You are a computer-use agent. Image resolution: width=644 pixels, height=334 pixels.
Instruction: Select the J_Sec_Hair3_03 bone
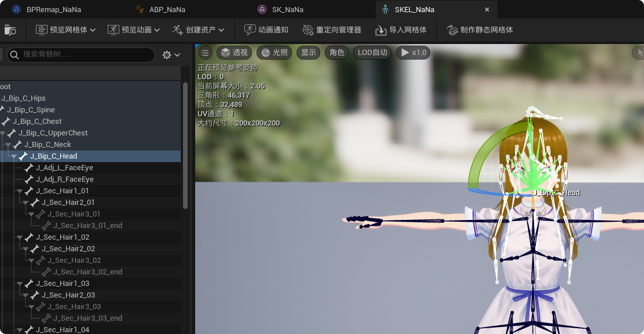(x=74, y=307)
